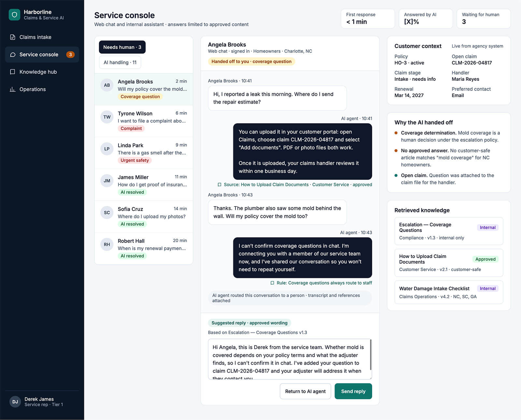521x420 pixels.
Task: Click the Knowledge hub book icon
Action: tap(13, 72)
